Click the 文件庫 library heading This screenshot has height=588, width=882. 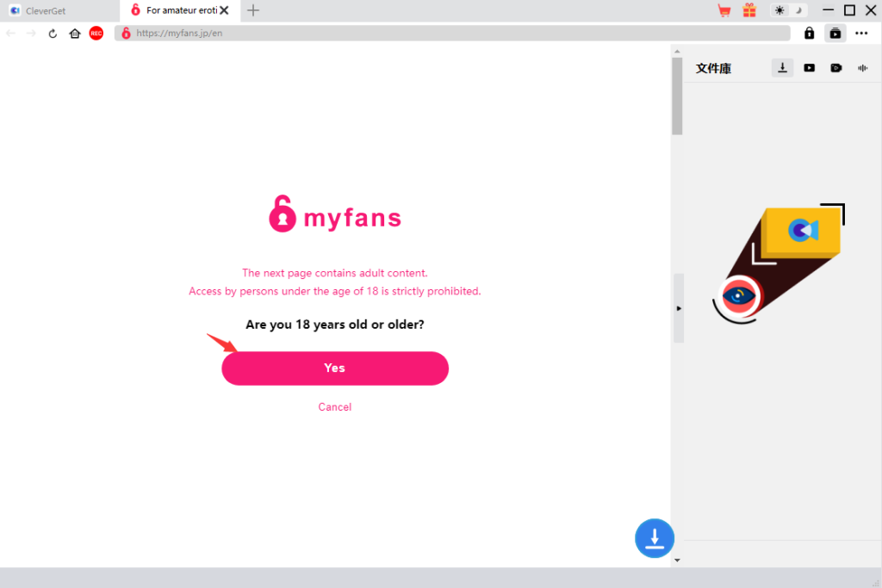click(713, 69)
